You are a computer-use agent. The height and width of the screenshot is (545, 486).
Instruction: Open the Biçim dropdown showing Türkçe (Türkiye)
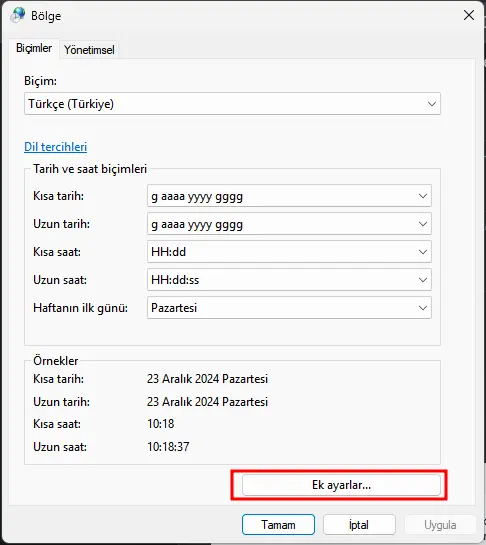232,104
